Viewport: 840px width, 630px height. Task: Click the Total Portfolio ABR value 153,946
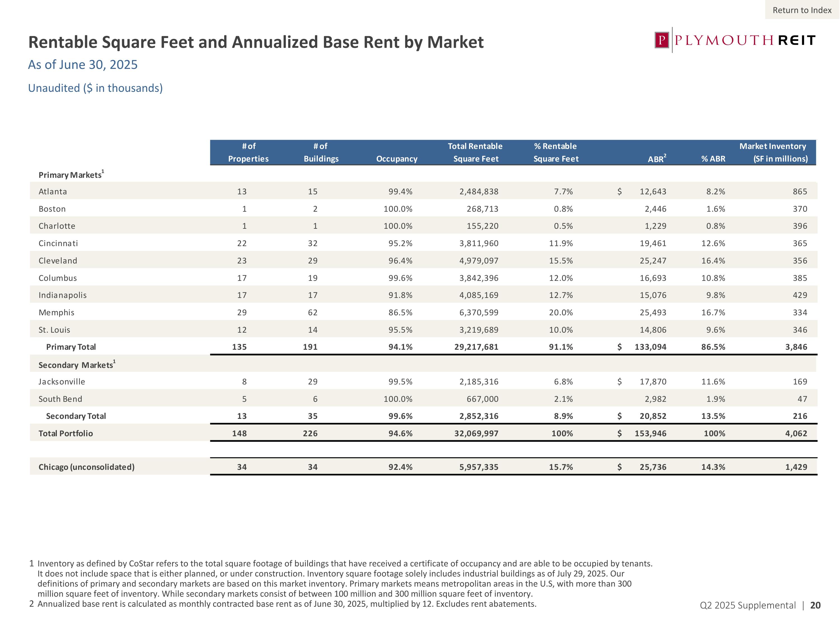(650, 433)
